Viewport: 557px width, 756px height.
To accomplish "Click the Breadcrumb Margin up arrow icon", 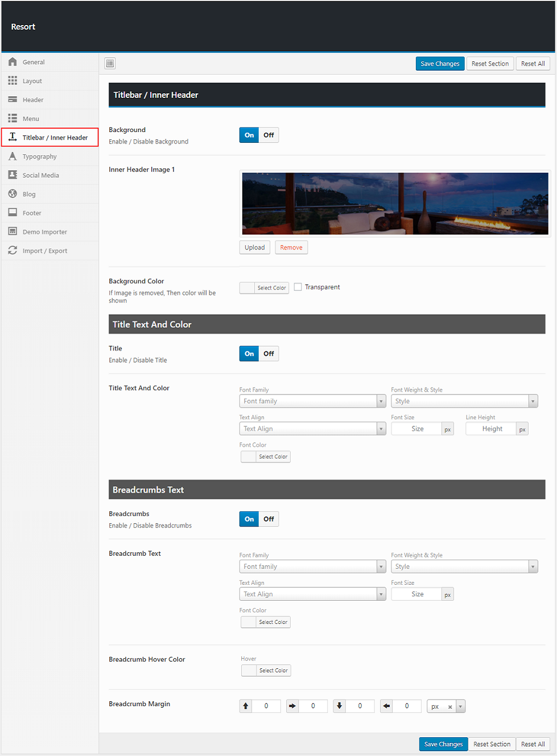I will pyautogui.click(x=246, y=706).
